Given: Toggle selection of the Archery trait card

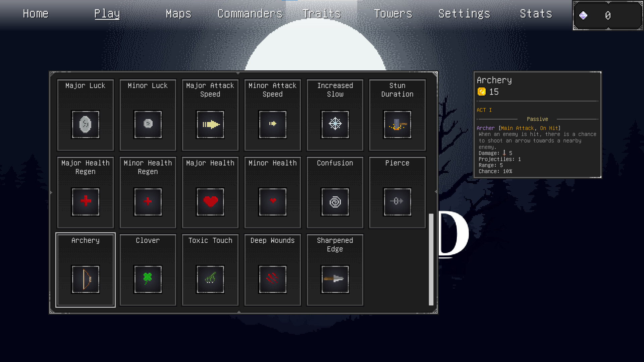Looking at the screenshot, I should click(x=86, y=270).
